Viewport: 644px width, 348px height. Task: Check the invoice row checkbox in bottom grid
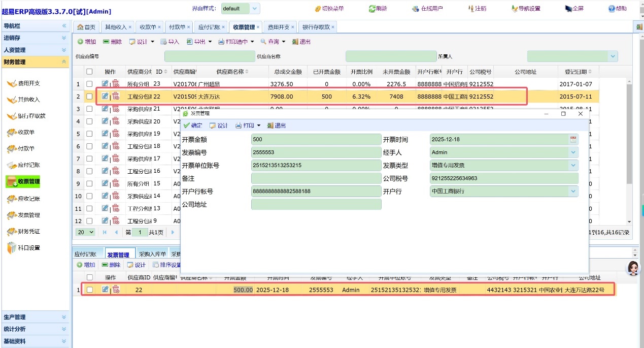point(89,290)
